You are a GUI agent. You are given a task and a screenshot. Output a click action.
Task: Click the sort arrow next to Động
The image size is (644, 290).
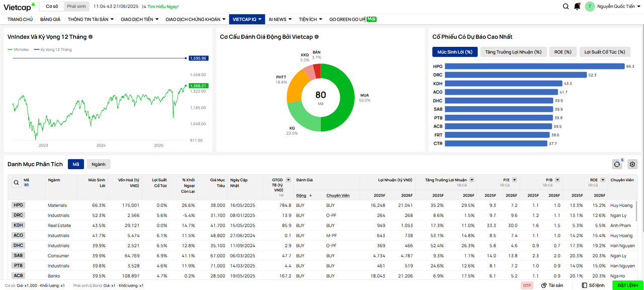(310, 195)
